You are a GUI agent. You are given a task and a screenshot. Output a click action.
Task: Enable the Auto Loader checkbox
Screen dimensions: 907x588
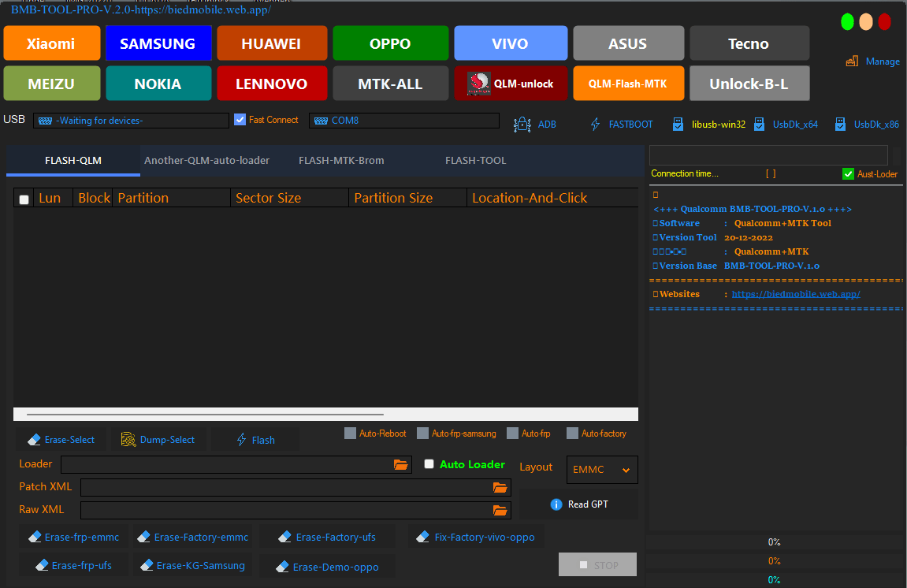429,464
